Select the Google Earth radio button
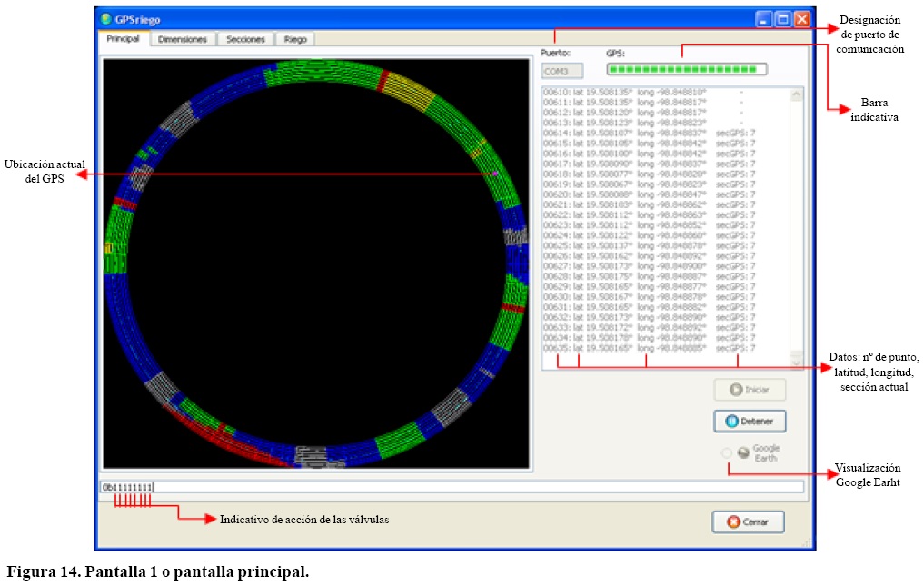Image resolution: width=924 pixels, height=586 pixels. pyautogui.click(x=727, y=453)
